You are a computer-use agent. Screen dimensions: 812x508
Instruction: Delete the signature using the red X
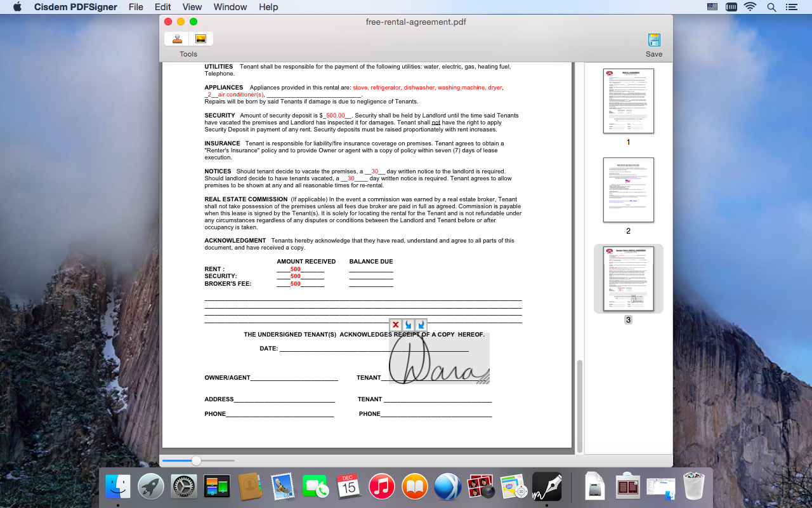click(x=396, y=324)
